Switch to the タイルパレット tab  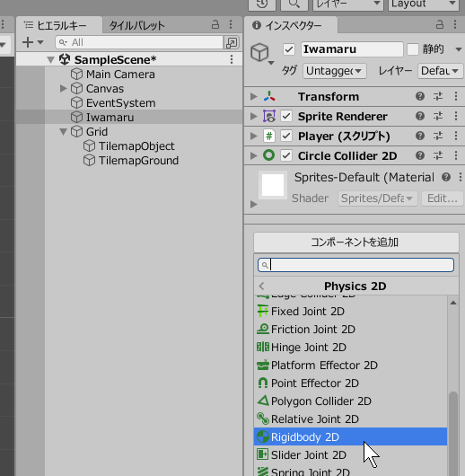pyautogui.click(x=136, y=25)
